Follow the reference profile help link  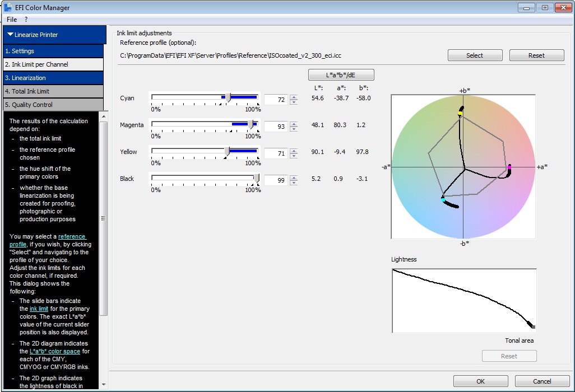click(x=72, y=236)
